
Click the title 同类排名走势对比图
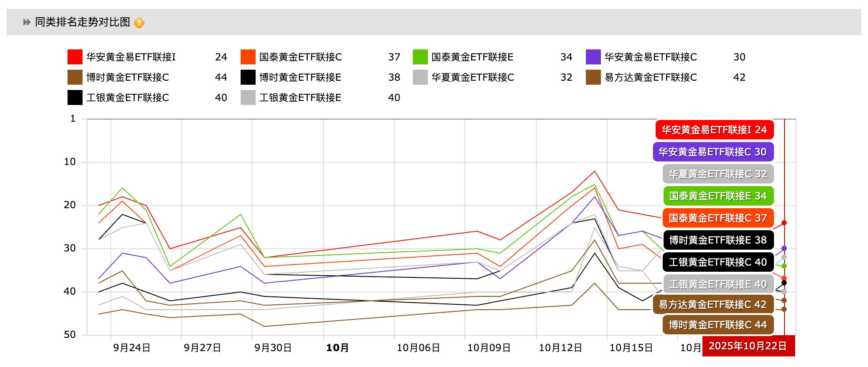click(x=83, y=22)
